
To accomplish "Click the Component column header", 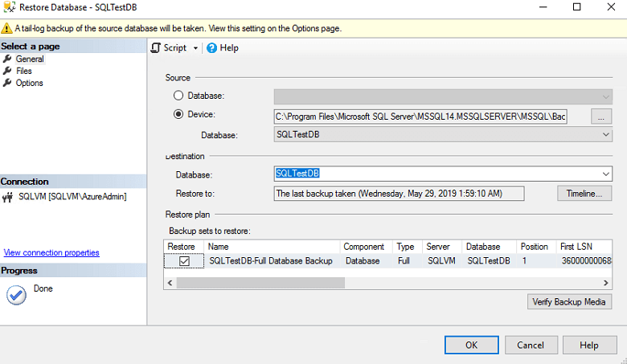I will (x=366, y=247).
